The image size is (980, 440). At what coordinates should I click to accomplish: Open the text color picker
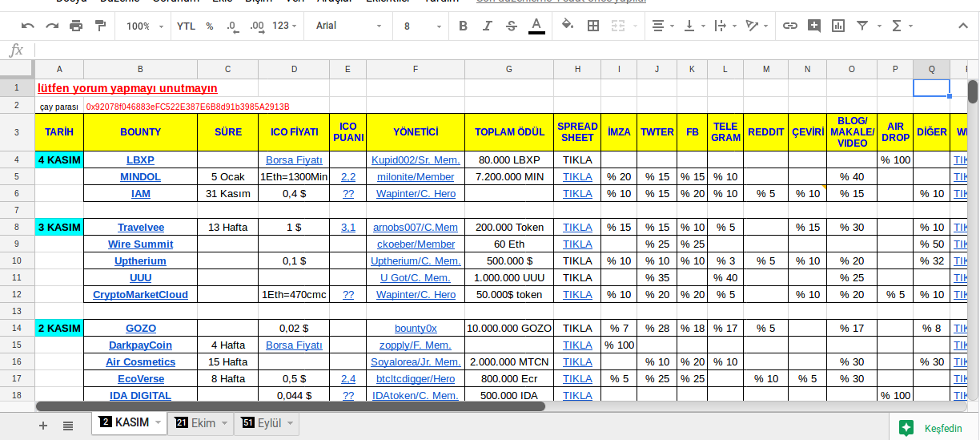536,26
